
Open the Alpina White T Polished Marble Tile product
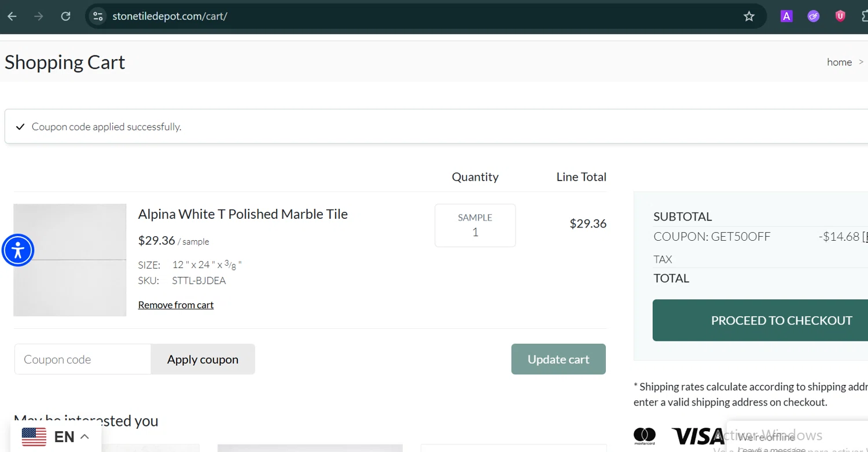coord(242,214)
